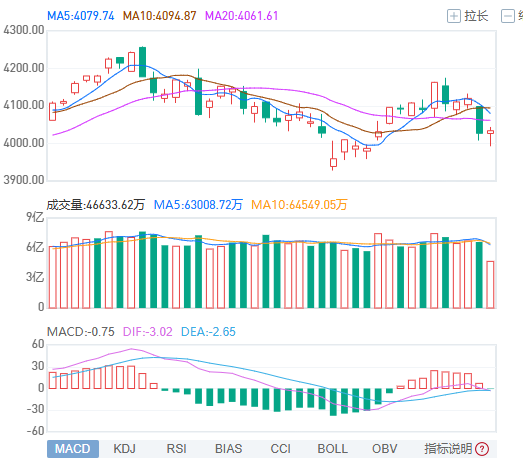Click the tallest green candlestick near 4250
The width and height of the screenshot is (523, 462).
pos(142,62)
